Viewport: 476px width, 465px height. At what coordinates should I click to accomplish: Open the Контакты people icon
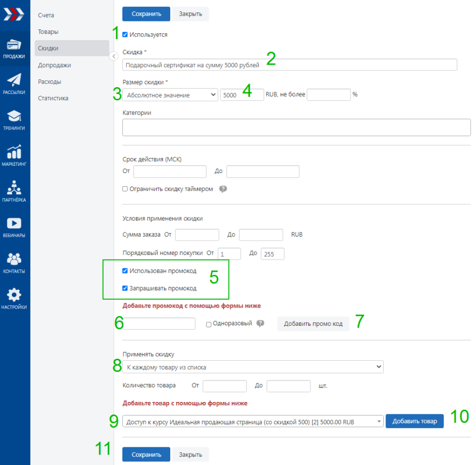pyautogui.click(x=14, y=259)
